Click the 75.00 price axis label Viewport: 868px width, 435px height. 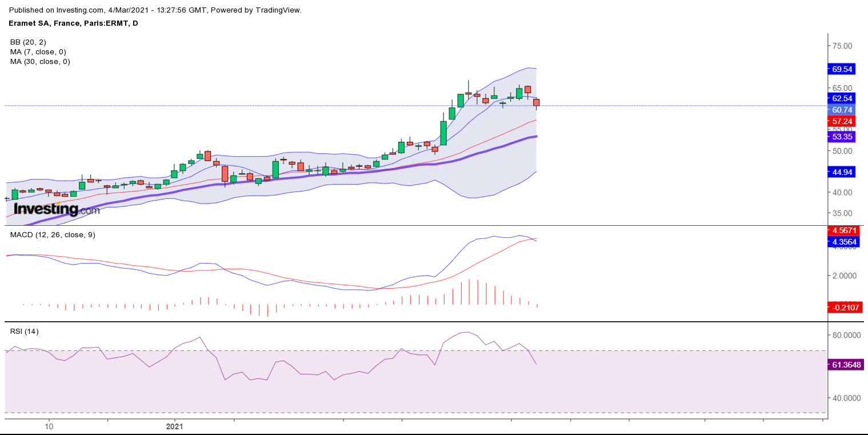(842, 46)
